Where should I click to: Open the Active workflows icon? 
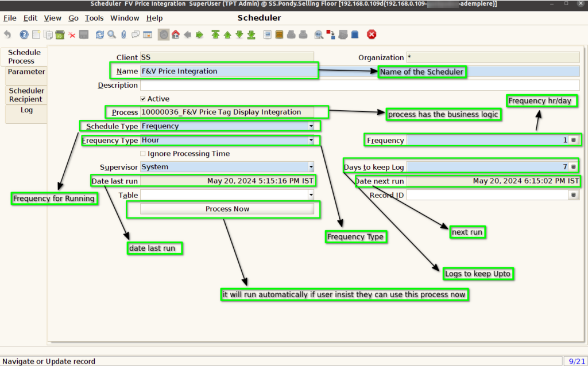pyautogui.click(x=331, y=34)
